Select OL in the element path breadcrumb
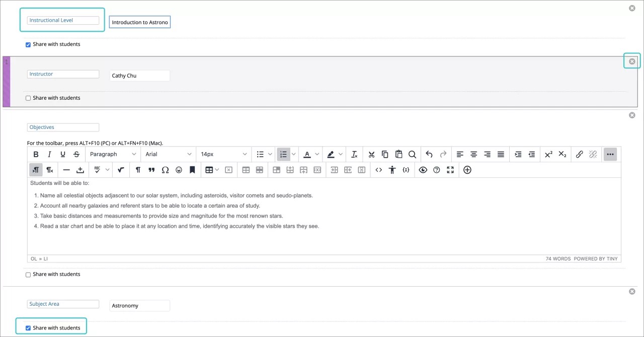 point(34,258)
